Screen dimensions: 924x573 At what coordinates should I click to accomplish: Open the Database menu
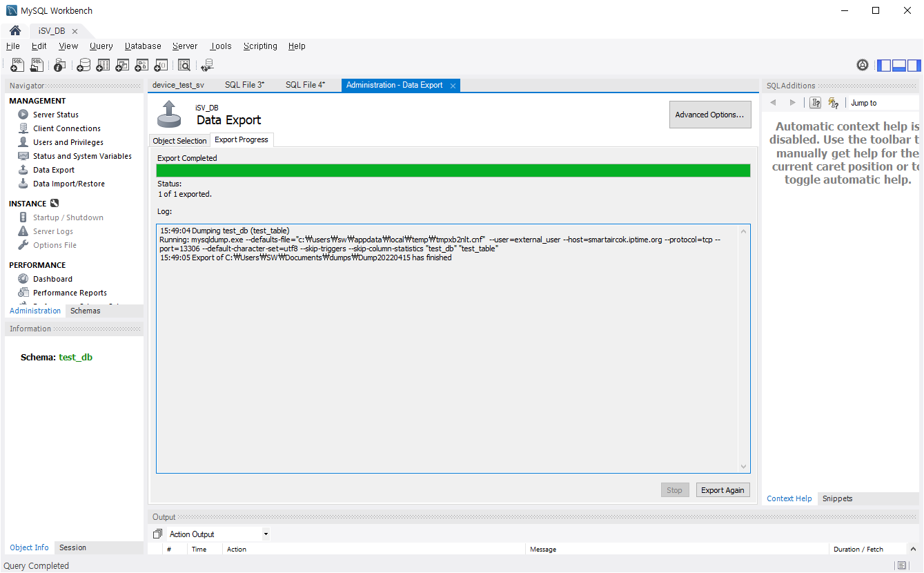143,46
